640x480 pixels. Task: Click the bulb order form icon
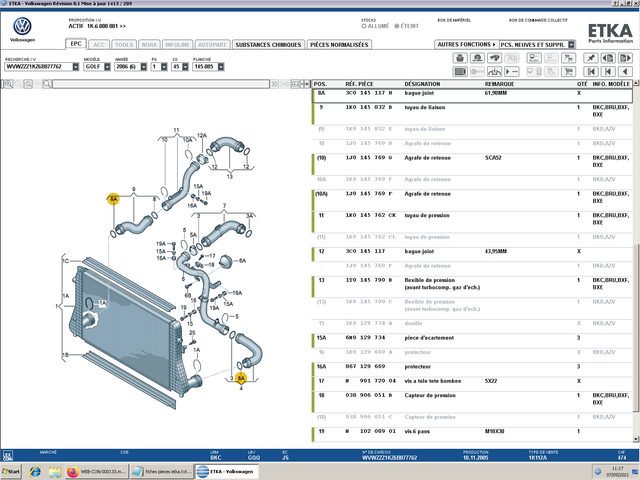tap(534, 58)
